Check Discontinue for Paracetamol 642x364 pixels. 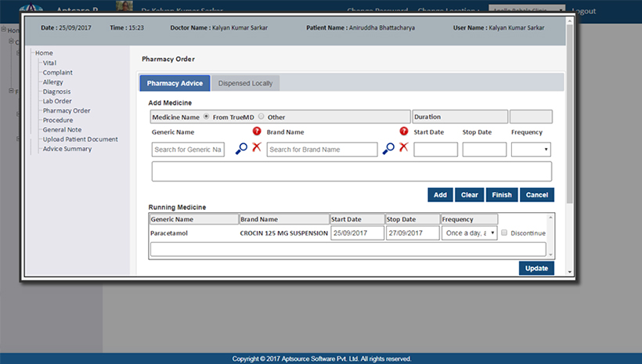point(505,232)
